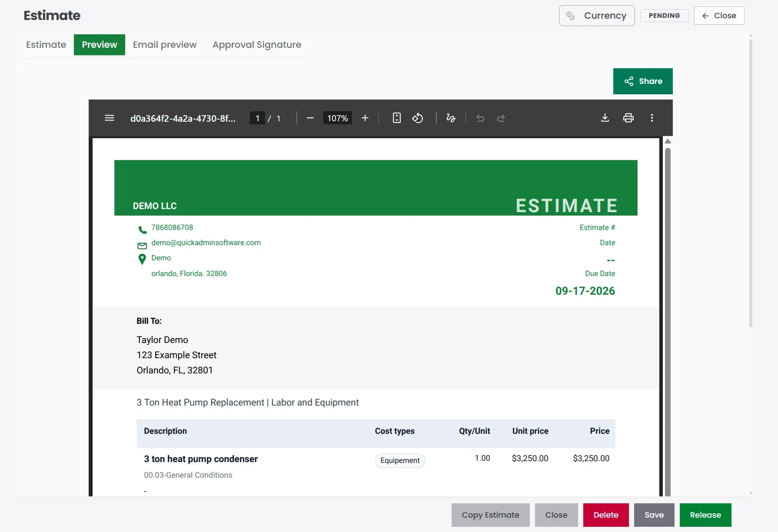Redo the annotation
This screenshot has width=778, height=532.
(x=501, y=118)
